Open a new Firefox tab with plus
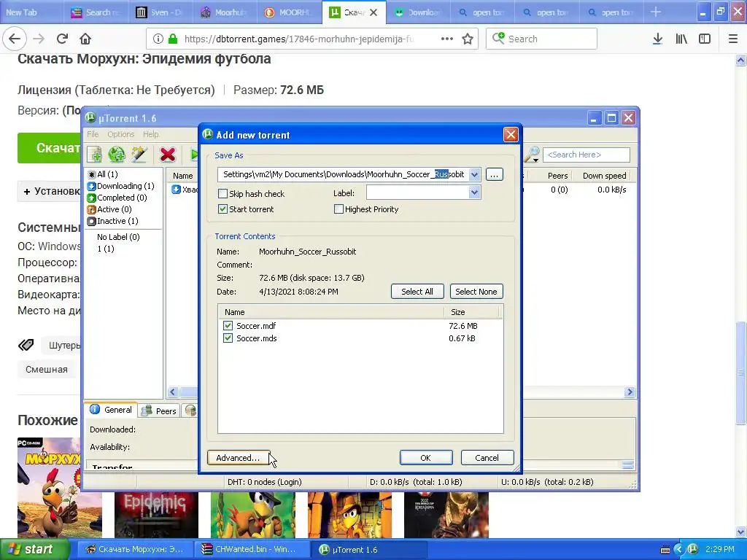 [x=656, y=12]
